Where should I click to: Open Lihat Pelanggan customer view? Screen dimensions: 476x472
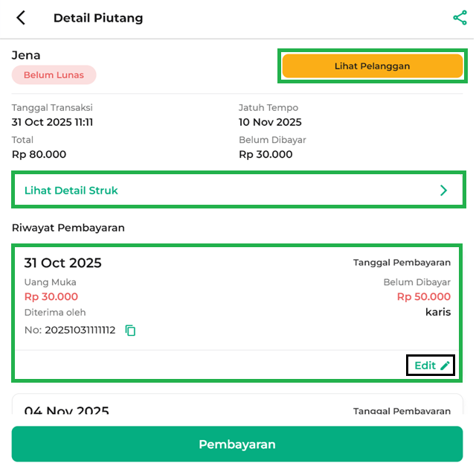pyautogui.click(x=372, y=66)
